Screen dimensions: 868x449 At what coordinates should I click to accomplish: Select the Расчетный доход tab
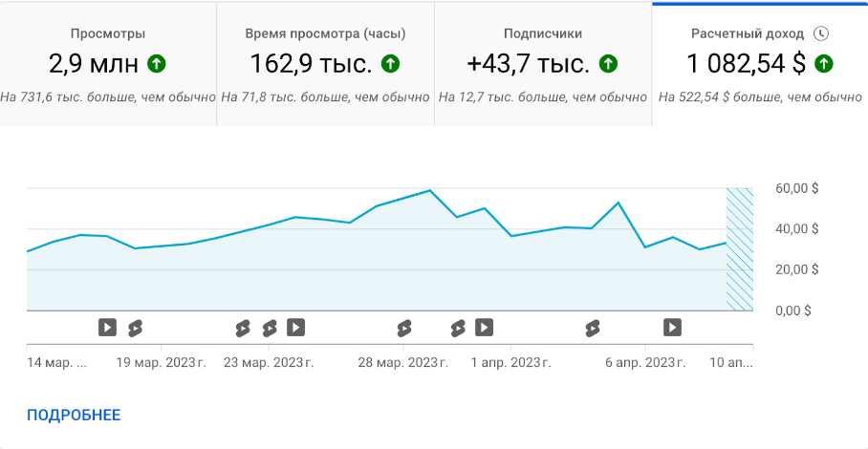[760, 64]
